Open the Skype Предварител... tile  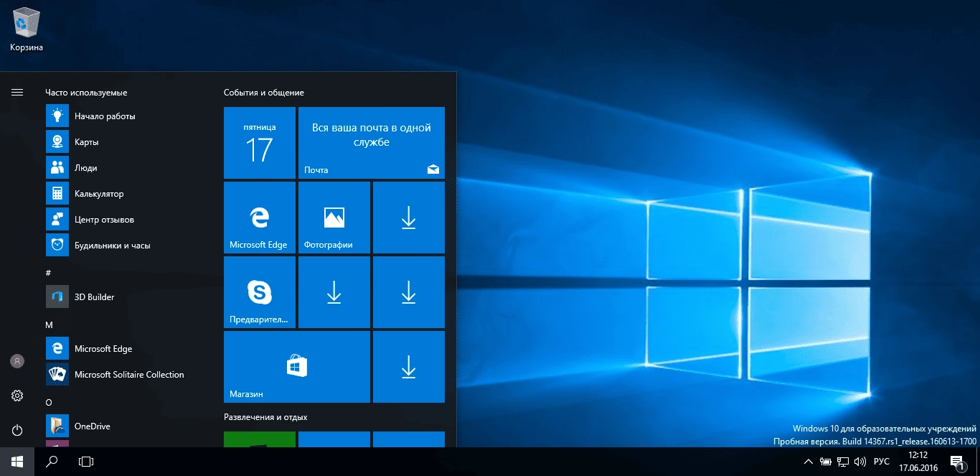[x=260, y=292]
